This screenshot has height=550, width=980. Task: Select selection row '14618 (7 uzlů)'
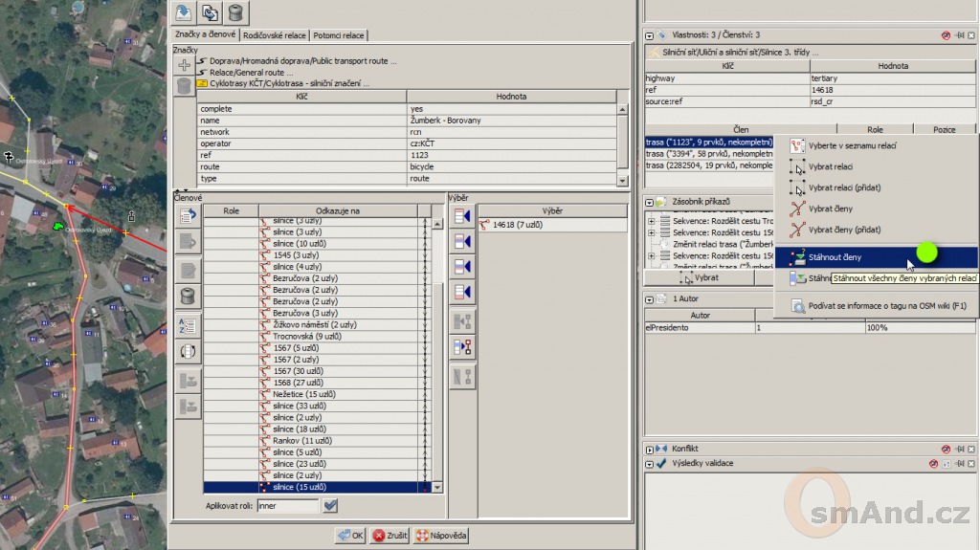(x=552, y=225)
